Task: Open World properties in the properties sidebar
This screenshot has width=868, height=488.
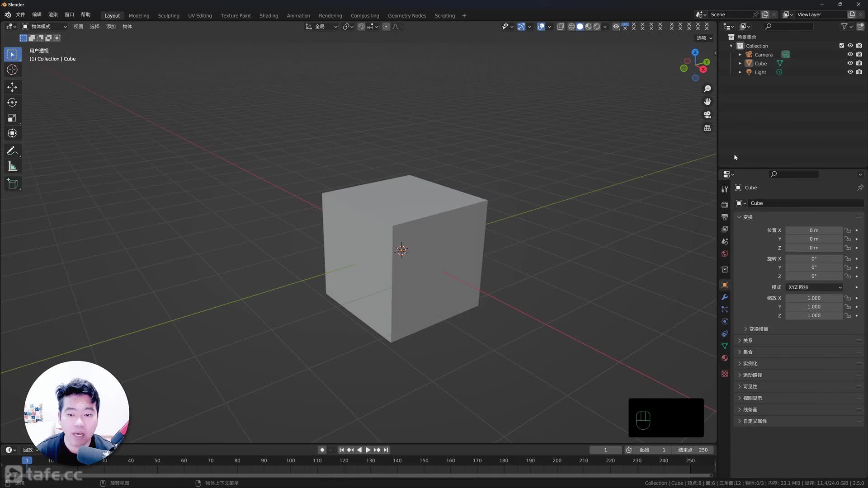Action: point(724,253)
